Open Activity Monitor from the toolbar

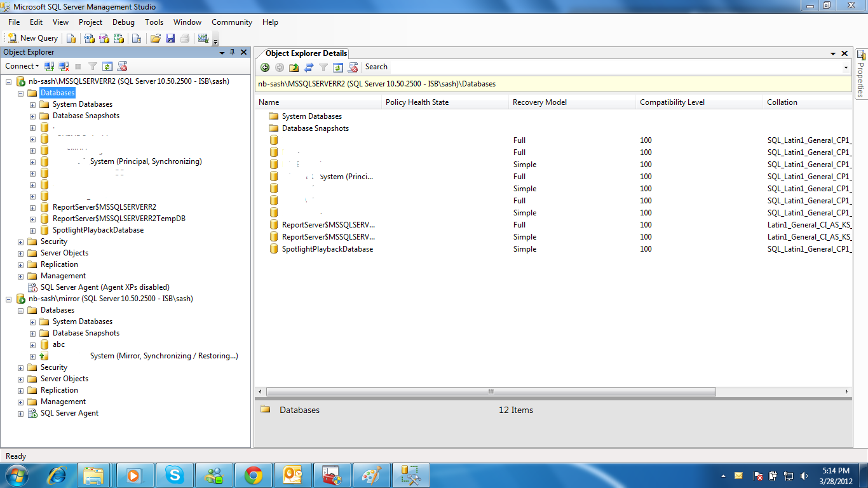point(204,38)
